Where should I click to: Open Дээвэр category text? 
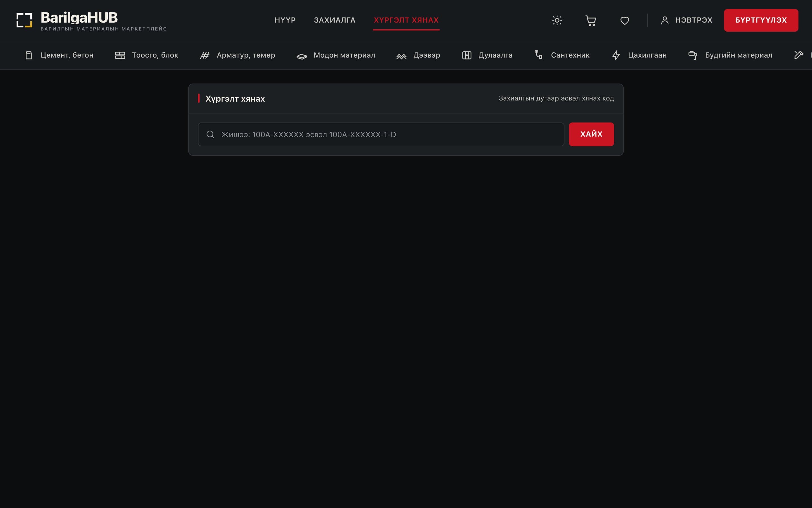point(427,55)
